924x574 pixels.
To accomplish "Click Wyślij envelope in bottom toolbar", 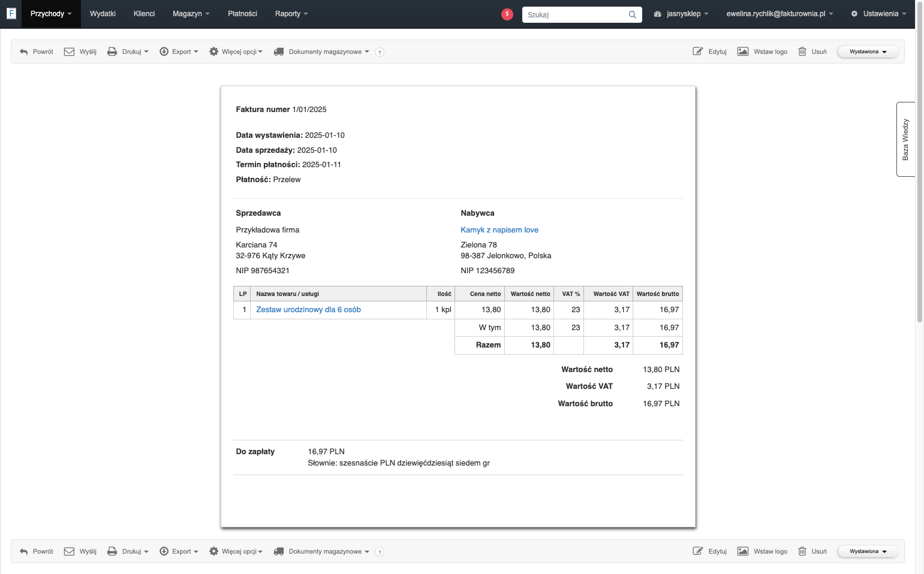I will (x=80, y=551).
